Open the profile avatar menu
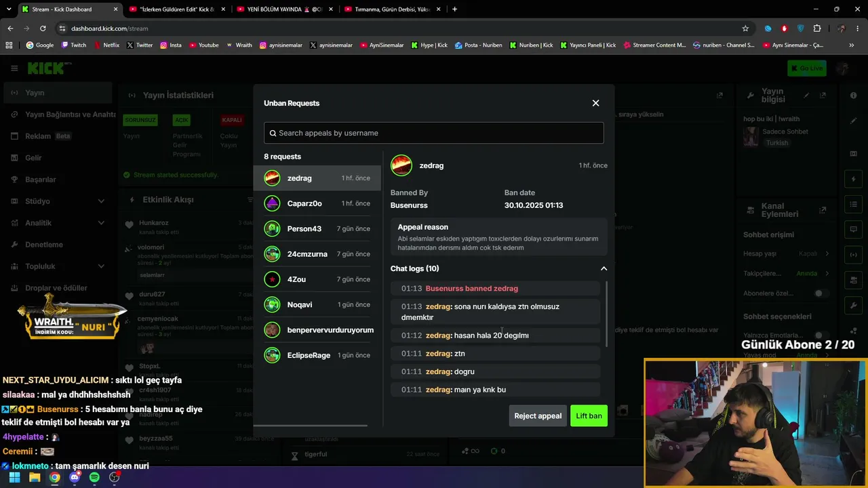868x488 pixels. pyautogui.click(x=843, y=68)
